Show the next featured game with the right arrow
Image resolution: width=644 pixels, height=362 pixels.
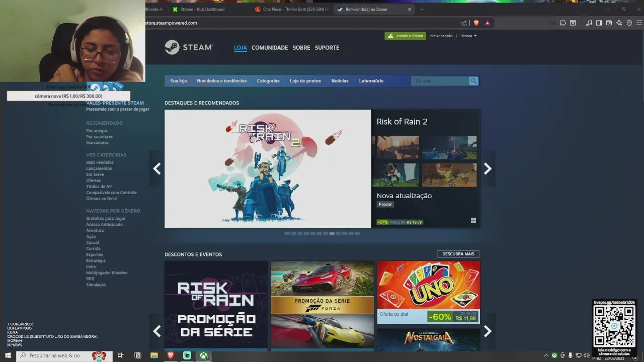pos(488,169)
